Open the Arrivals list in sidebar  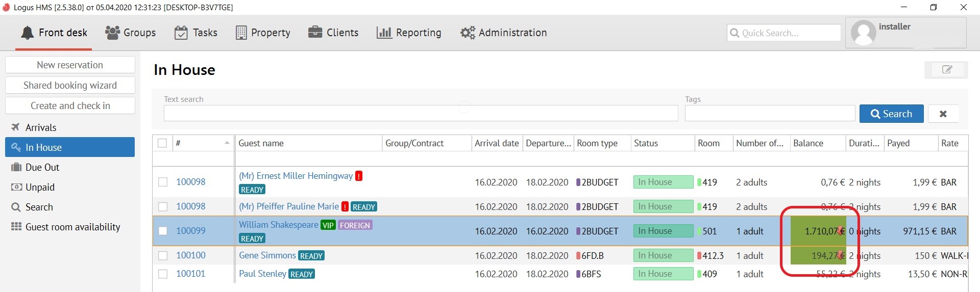pyautogui.click(x=41, y=127)
